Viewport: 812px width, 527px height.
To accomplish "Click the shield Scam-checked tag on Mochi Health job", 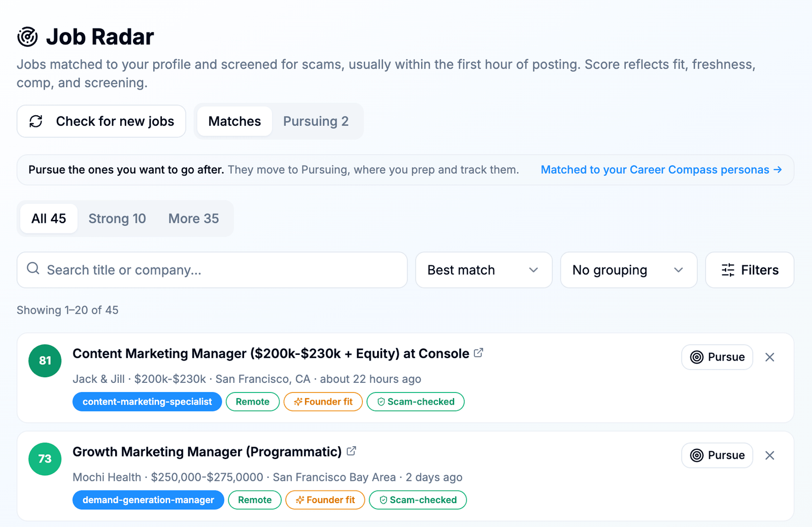I will point(418,500).
